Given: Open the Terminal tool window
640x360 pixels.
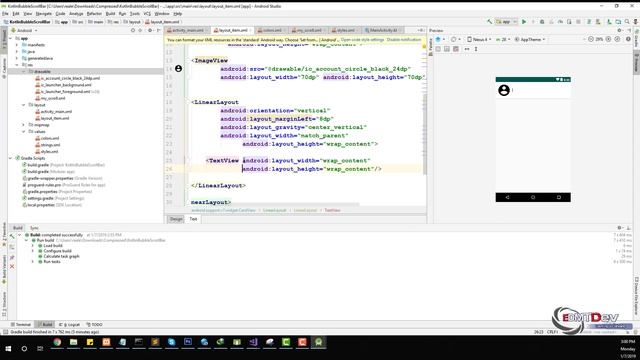Looking at the screenshot, I should pyautogui.click(x=21, y=324).
